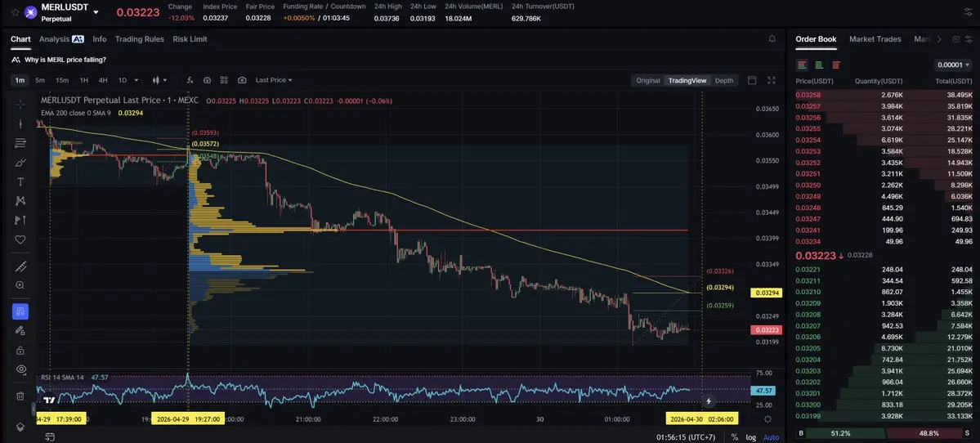The image size is (980, 443).
Task: Open chart settings gear near the time axis
Action: pos(768,419)
